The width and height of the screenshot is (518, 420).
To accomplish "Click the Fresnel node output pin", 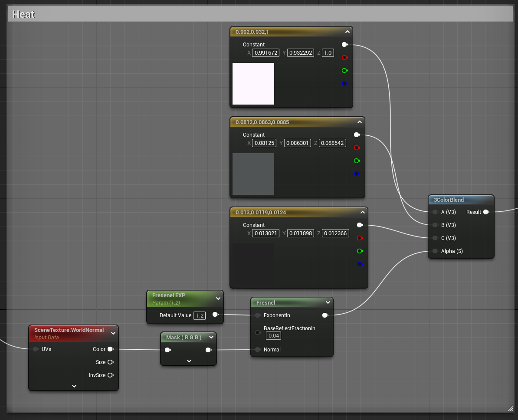I will click(325, 315).
